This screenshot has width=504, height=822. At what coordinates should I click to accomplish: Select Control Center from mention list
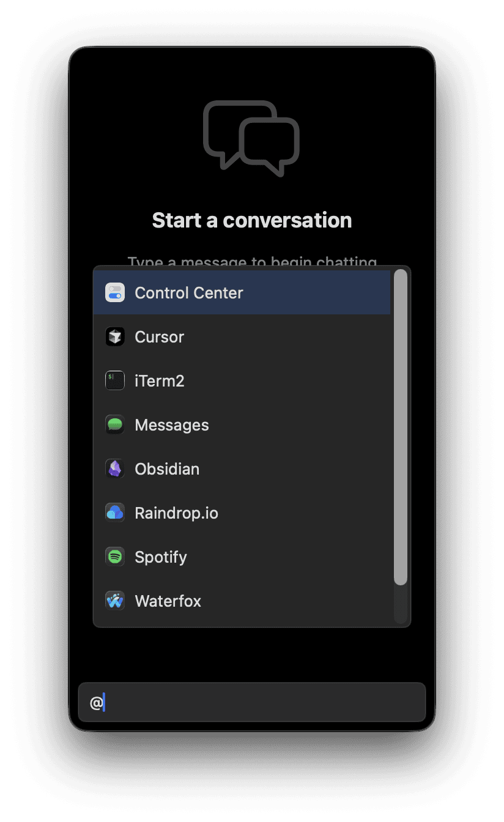(x=242, y=292)
